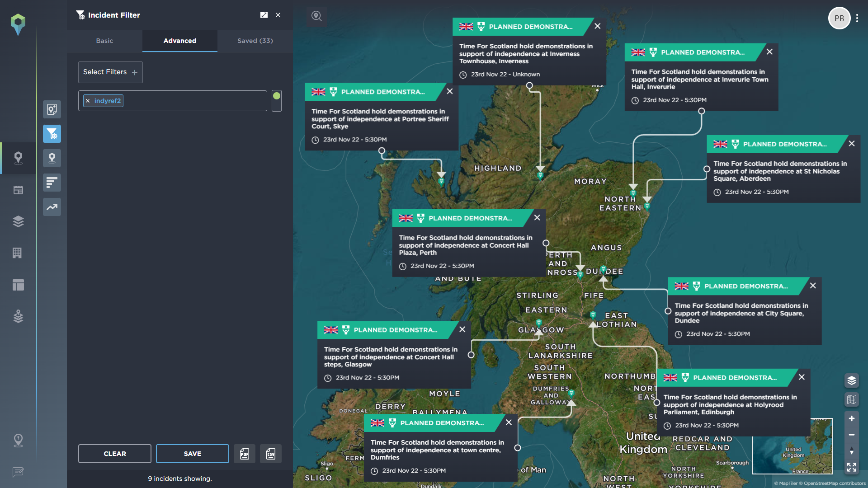Open the location stack sidebar icon
Screen dimensions: 868x488
click(x=18, y=316)
